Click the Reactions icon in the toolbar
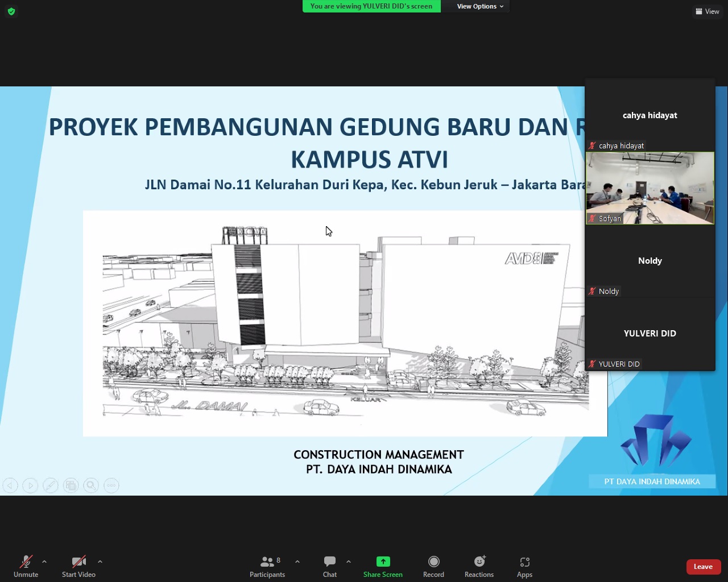 [479, 562]
